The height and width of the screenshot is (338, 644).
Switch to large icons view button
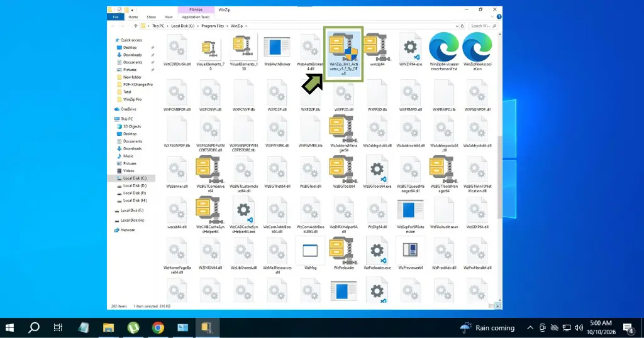(498, 306)
